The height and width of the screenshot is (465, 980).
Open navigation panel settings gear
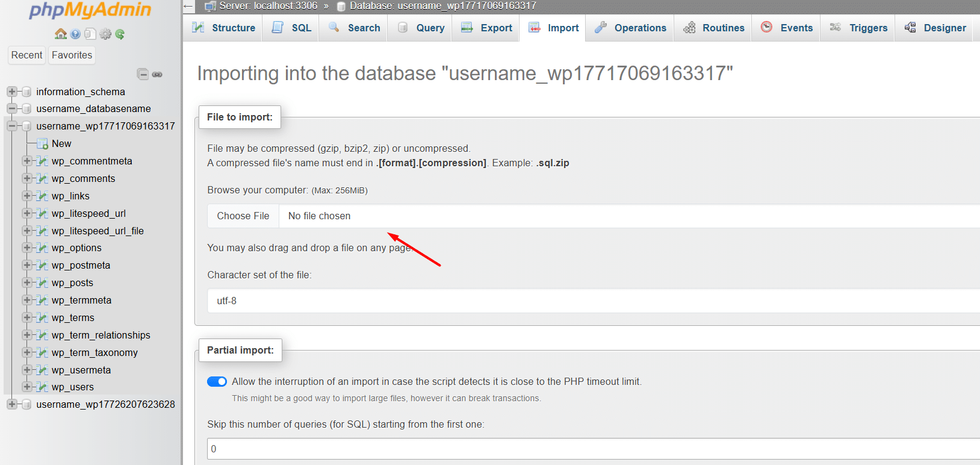(x=105, y=34)
